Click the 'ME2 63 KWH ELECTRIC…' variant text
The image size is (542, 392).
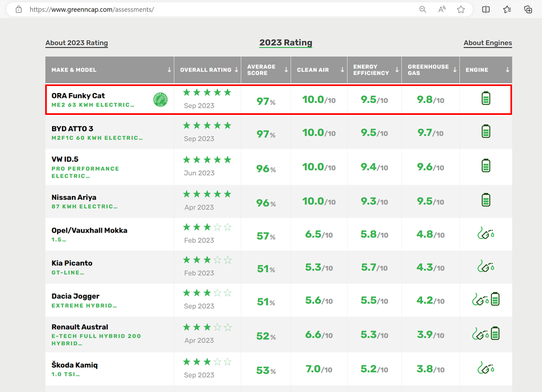[x=93, y=105]
